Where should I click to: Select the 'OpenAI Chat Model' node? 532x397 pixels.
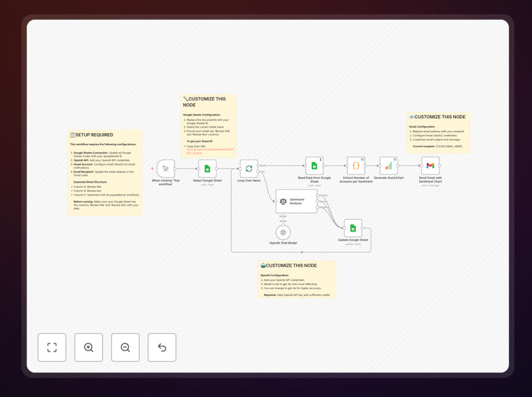(x=283, y=233)
